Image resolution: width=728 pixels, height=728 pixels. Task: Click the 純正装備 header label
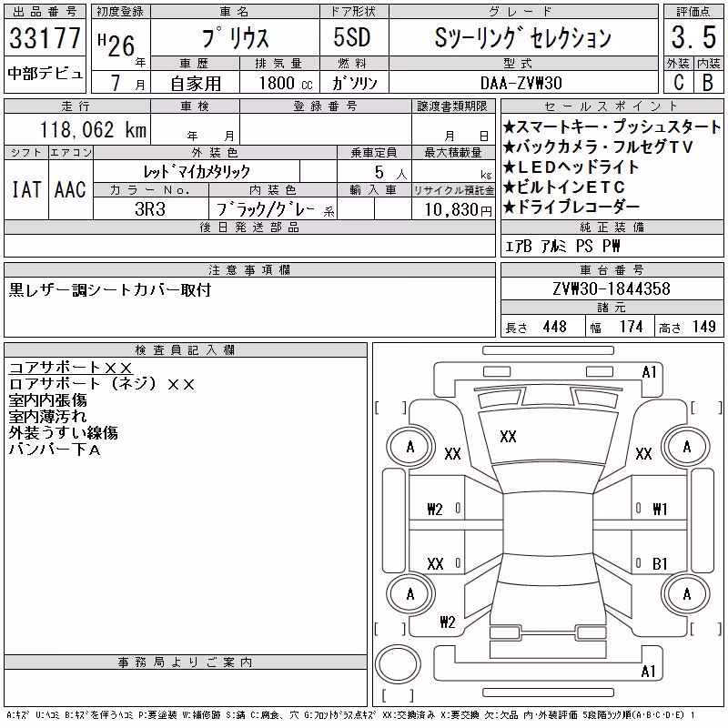pyautogui.click(x=612, y=227)
